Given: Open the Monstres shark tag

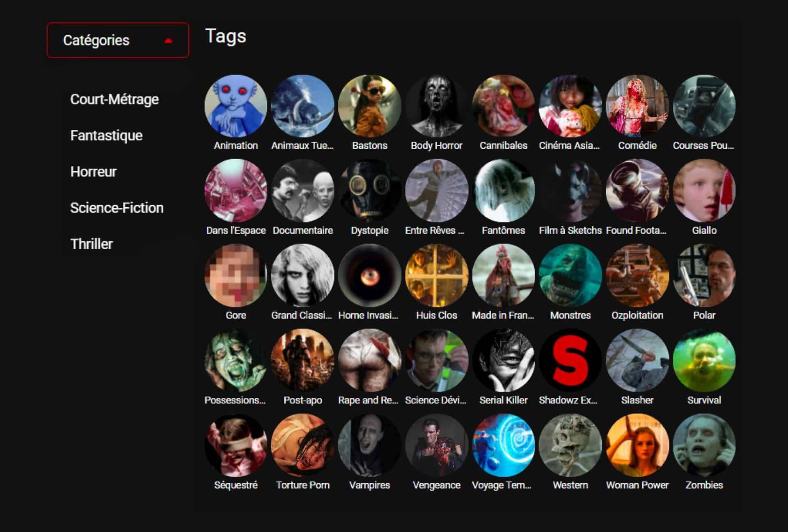Looking at the screenshot, I should click(570, 275).
